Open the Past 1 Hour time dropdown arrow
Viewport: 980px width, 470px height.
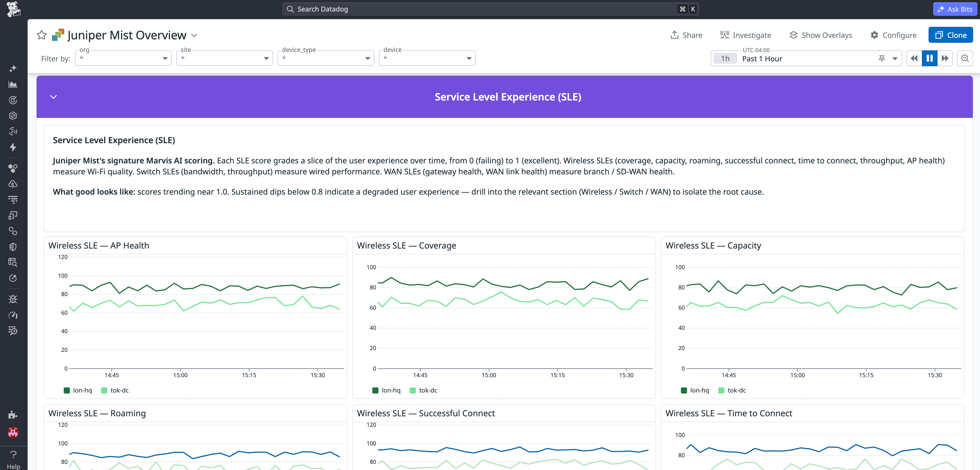coord(894,59)
